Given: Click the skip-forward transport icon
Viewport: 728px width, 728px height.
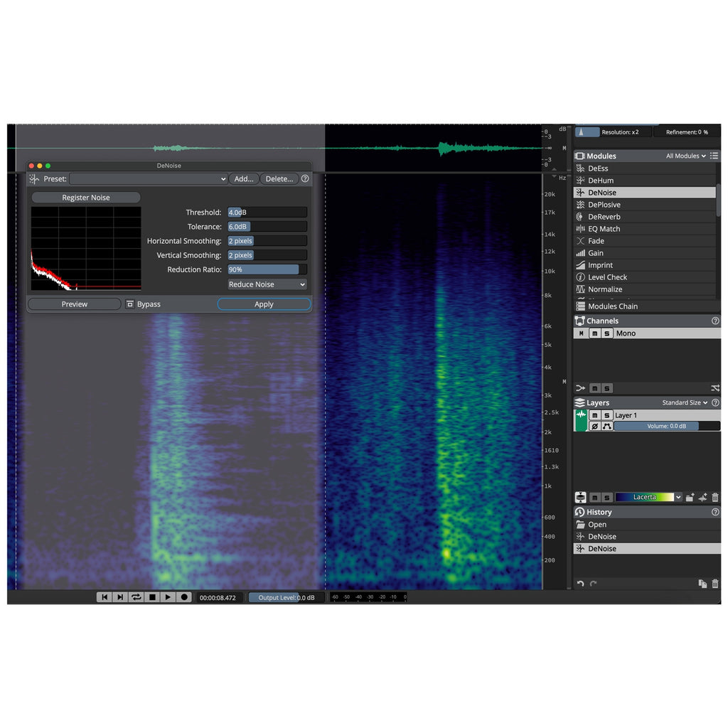Looking at the screenshot, I should pyautogui.click(x=120, y=597).
